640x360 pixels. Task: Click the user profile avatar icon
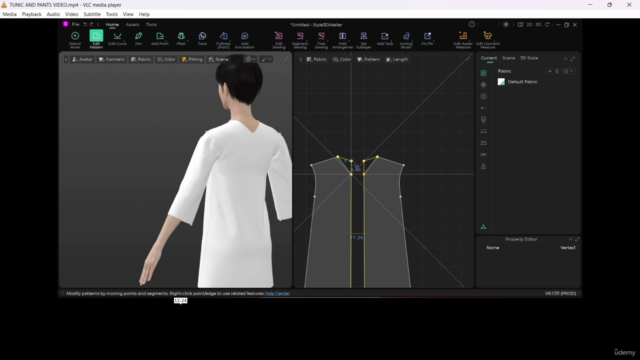pos(506,24)
